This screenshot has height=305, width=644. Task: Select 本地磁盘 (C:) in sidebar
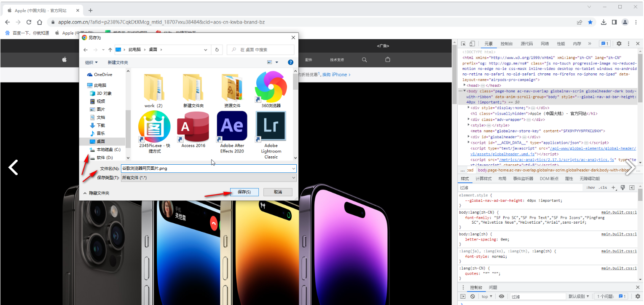pyautogui.click(x=105, y=150)
